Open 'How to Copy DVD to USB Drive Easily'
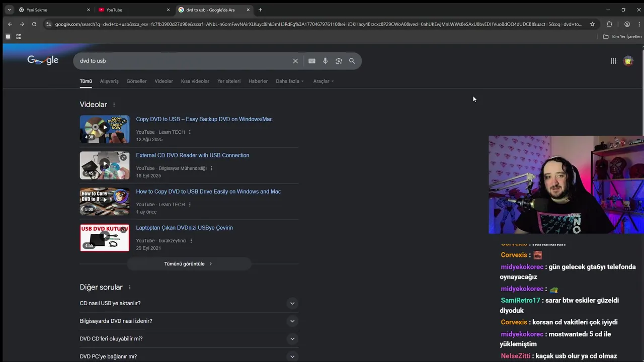 click(208, 192)
